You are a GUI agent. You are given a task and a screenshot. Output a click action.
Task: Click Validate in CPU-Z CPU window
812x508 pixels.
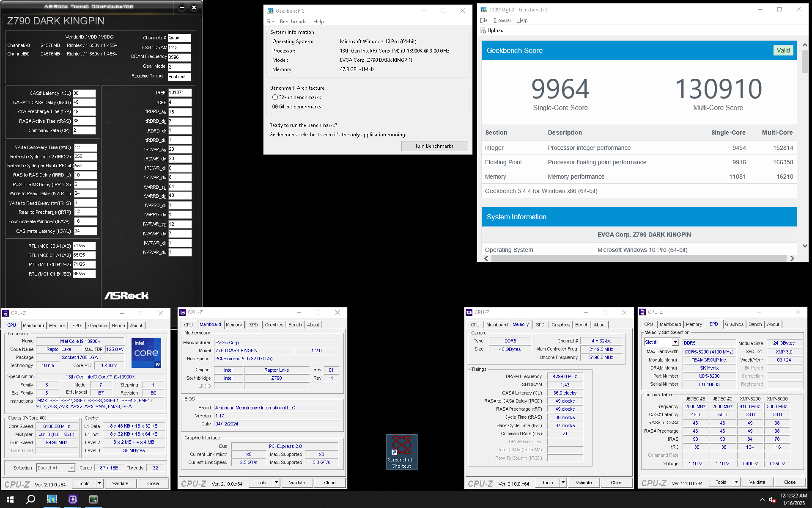click(x=120, y=483)
